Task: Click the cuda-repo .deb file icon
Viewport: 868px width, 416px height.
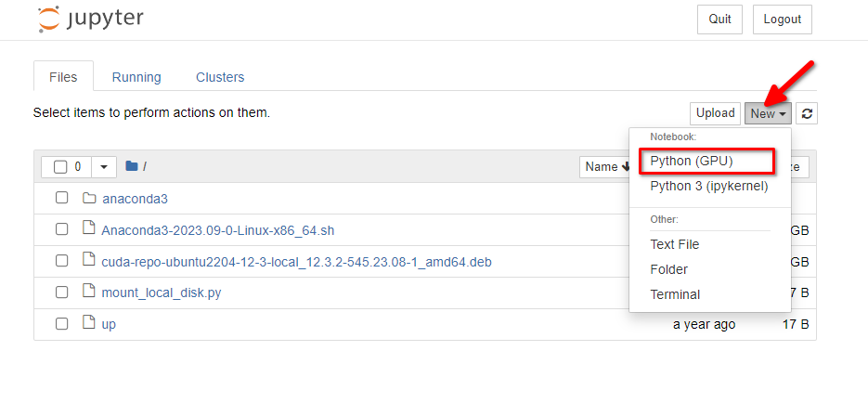Action: click(88, 259)
